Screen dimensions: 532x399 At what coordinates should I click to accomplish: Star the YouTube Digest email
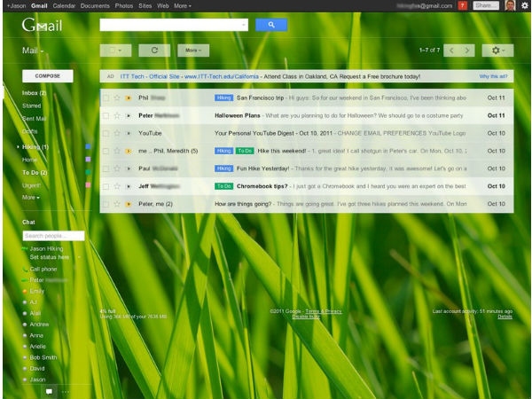(x=117, y=133)
